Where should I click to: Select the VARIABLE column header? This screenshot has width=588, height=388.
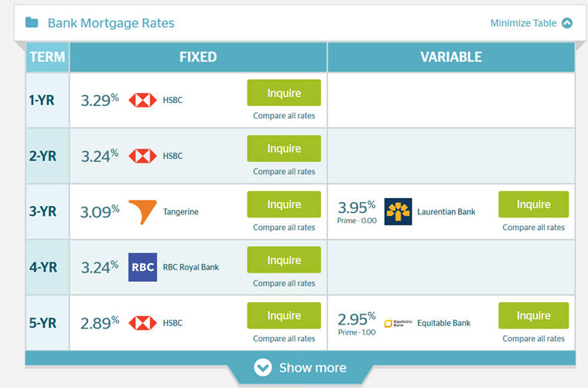coord(451,57)
